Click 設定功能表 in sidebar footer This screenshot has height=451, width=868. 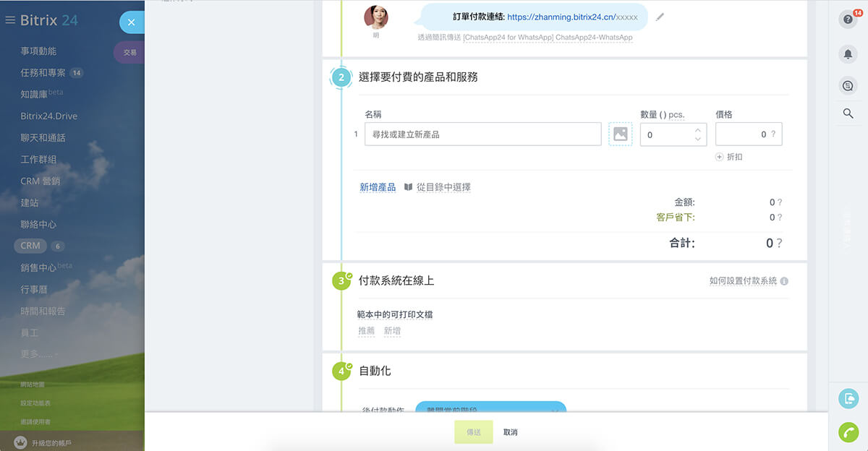click(x=35, y=403)
